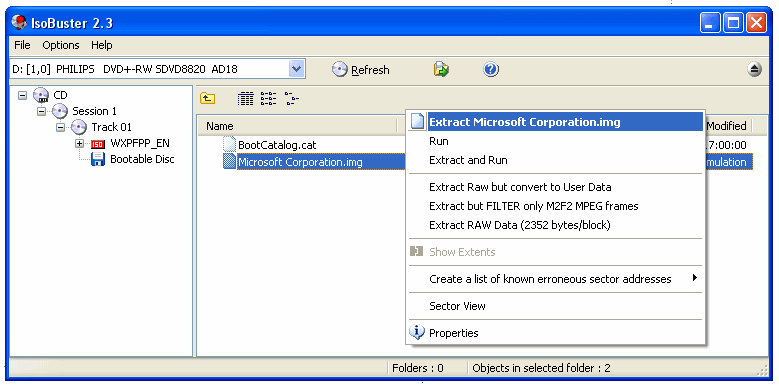Open Properties from the context menu

point(556,333)
